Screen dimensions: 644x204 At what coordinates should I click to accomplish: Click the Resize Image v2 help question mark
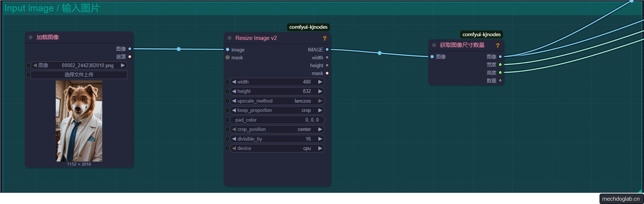pyautogui.click(x=324, y=38)
